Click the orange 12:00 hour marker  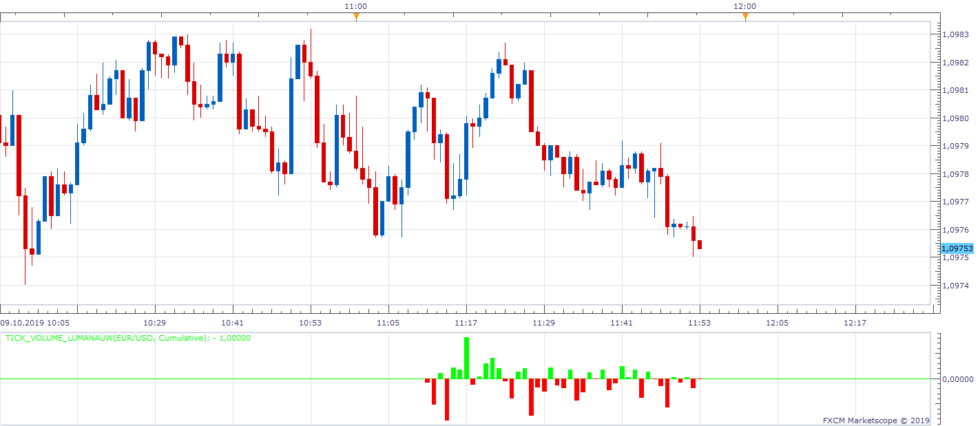click(745, 17)
